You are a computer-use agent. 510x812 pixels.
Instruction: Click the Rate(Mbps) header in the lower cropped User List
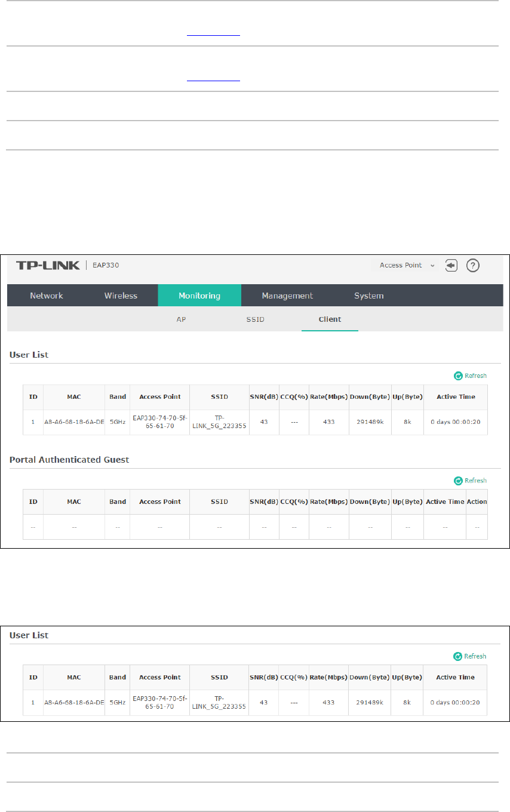pos(329,678)
